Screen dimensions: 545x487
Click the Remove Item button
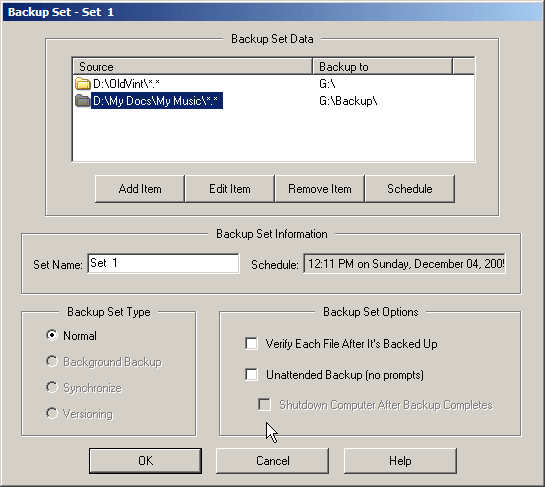320,189
